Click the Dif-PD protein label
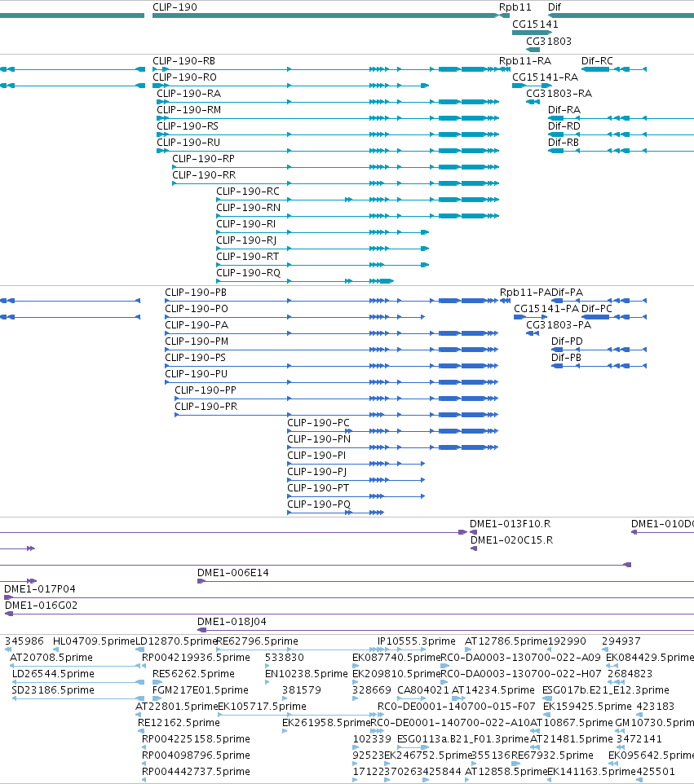The width and height of the screenshot is (694, 784). click(567, 341)
